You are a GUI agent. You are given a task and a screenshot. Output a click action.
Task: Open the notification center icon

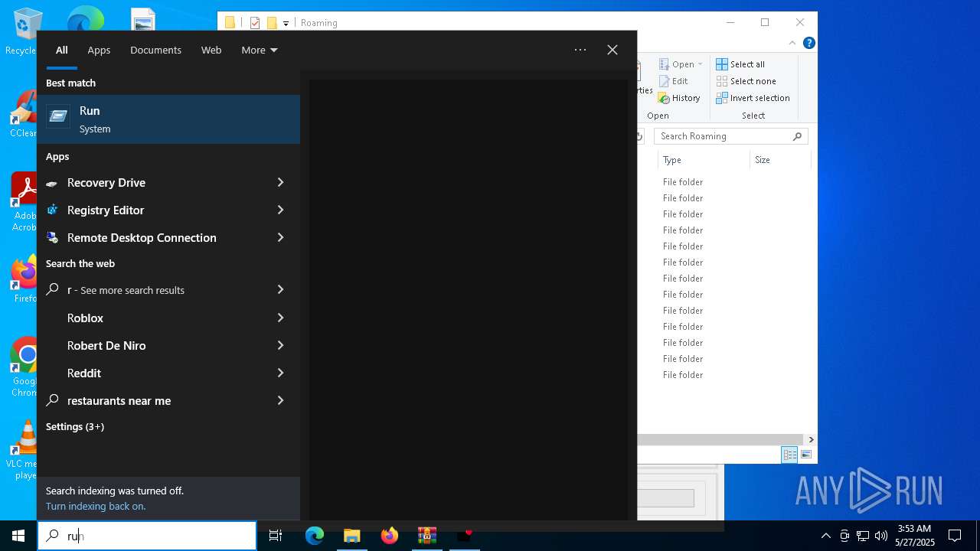955,536
